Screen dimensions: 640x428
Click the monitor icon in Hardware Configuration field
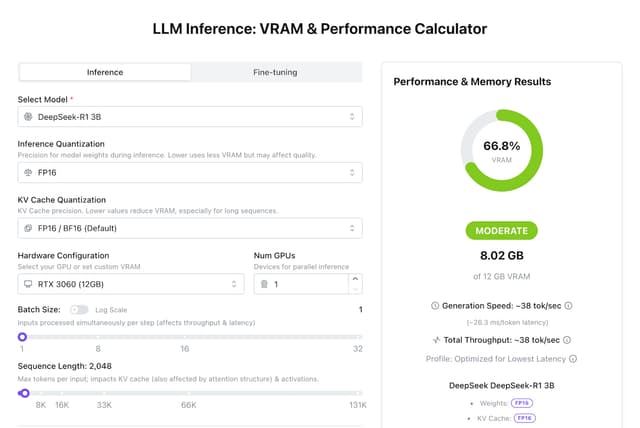coord(28,285)
